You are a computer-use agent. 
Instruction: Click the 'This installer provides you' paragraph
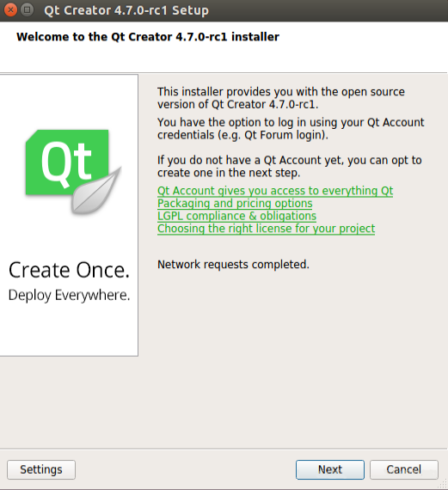pos(281,98)
